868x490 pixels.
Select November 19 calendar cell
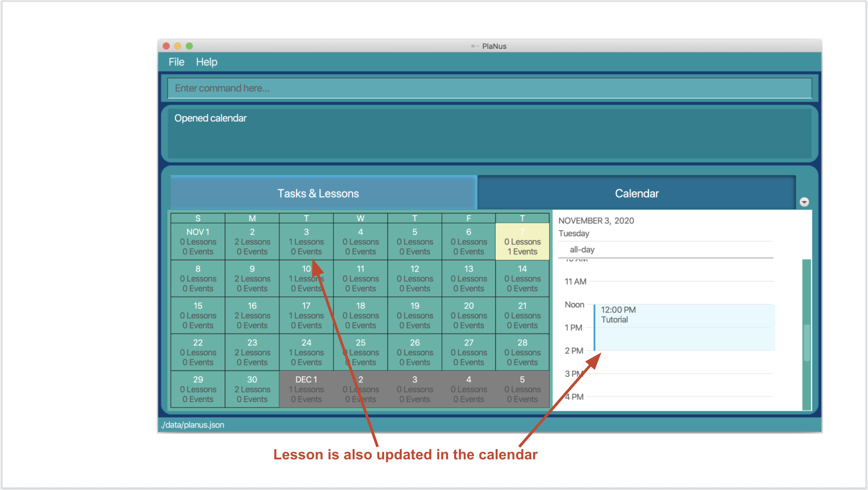click(415, 316)
